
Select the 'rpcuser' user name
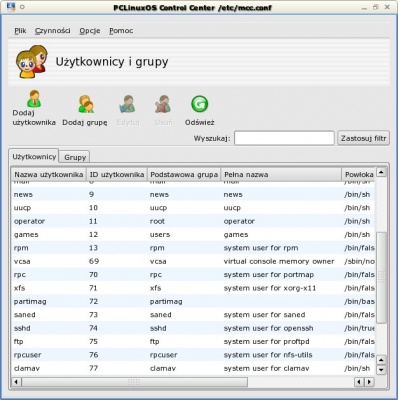[x=27, y=355]
